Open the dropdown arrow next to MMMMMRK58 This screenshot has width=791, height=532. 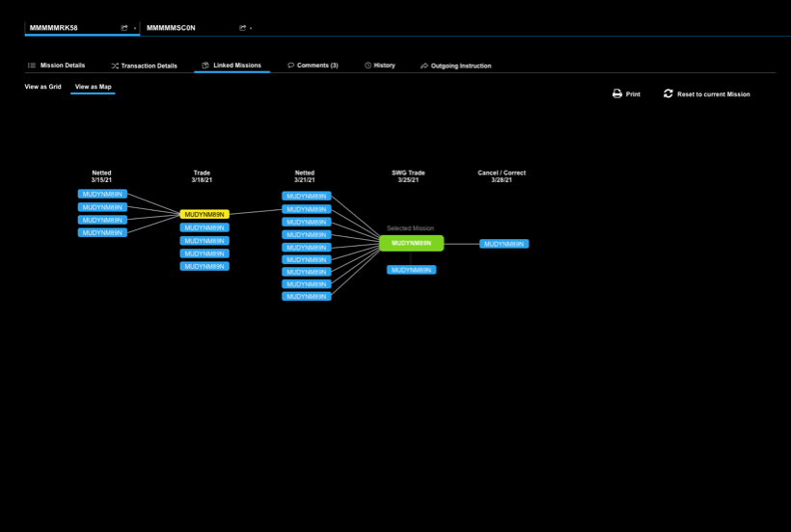tap(135, 28)
